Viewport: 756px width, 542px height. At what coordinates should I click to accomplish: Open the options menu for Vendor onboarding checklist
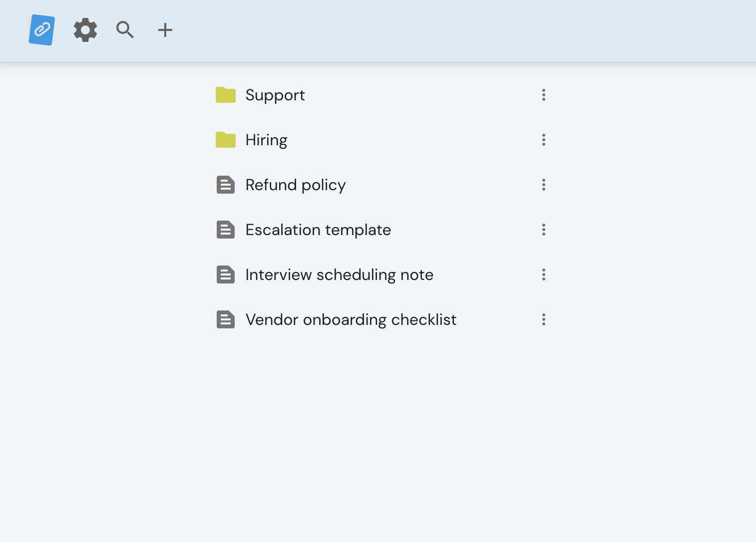tap(544, 319)
